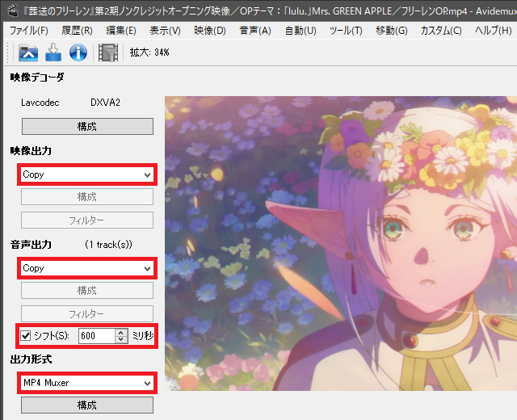Viewport: 517px width, 420px height.
Task: Click the 構成 button under 音声出力
Action: coord(87,291)
